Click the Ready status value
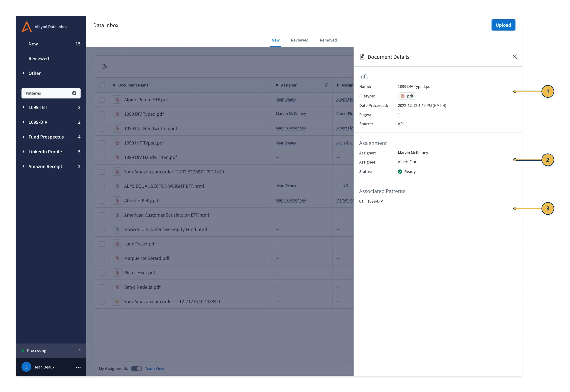Image resolution: width=570 pixels, height=392 pixels. [x=407, y=172]
